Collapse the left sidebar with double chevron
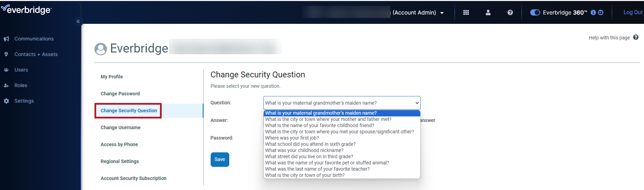The height and width of the screenshot is (190, 644). coord(78,21)
